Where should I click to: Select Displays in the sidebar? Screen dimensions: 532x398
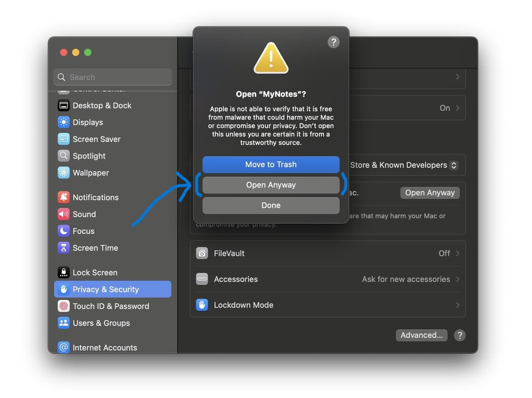click(x=113, y=122)
